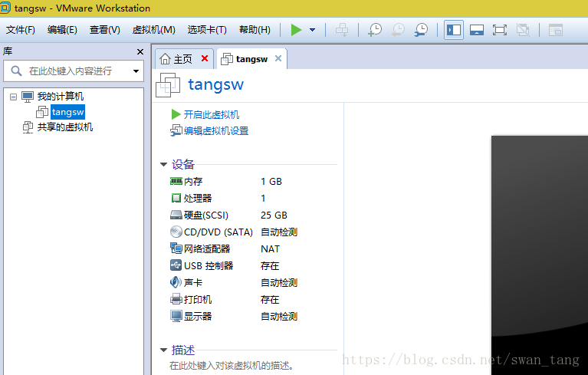
Task: Take a snapshot of this virtual machine
Action: [x=375, y=30]
